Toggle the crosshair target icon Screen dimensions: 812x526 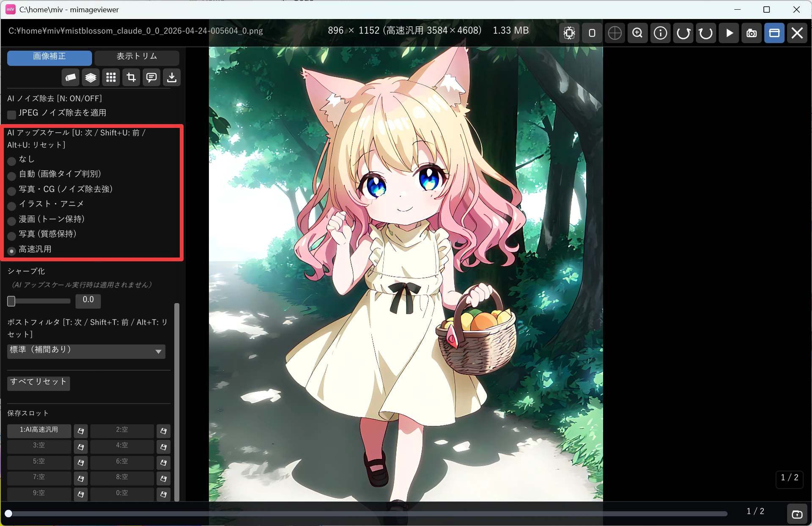(615, 33)
